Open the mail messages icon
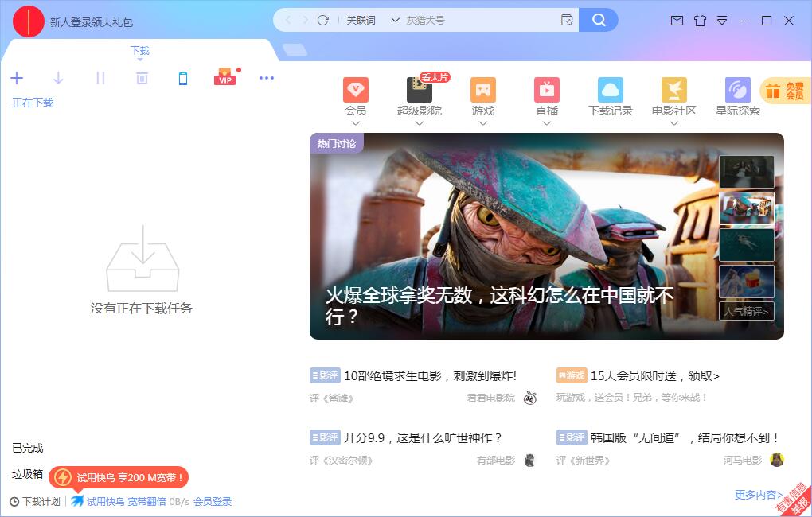 point(677,21)
